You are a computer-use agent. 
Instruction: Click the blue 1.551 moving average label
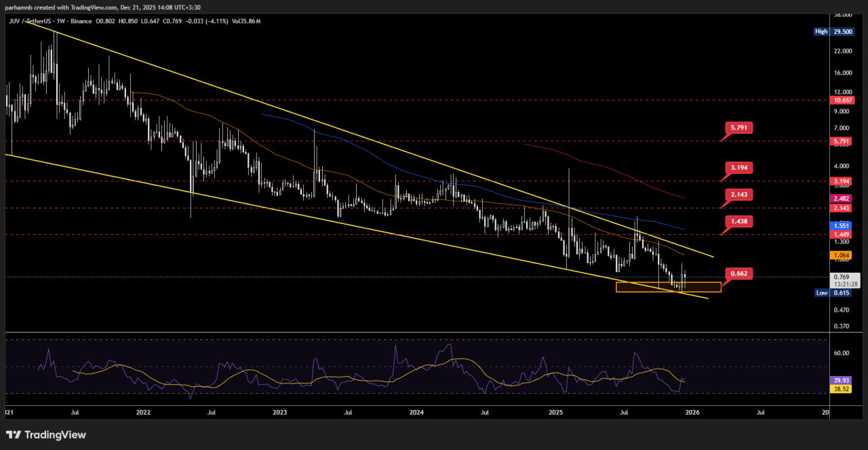click(x=842, y=225)
